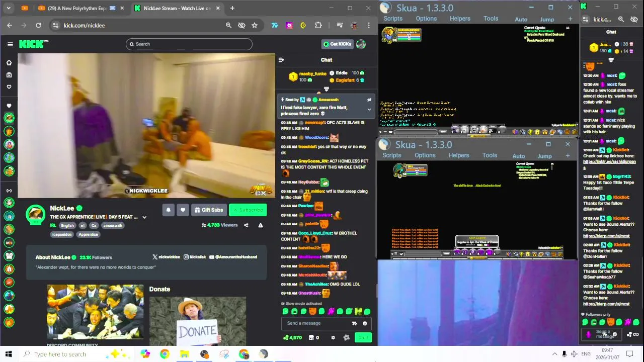Click the zoom magnifier in address bar
Screen dimensions: 644x362
pyautogui.click(x=228, y=25)
